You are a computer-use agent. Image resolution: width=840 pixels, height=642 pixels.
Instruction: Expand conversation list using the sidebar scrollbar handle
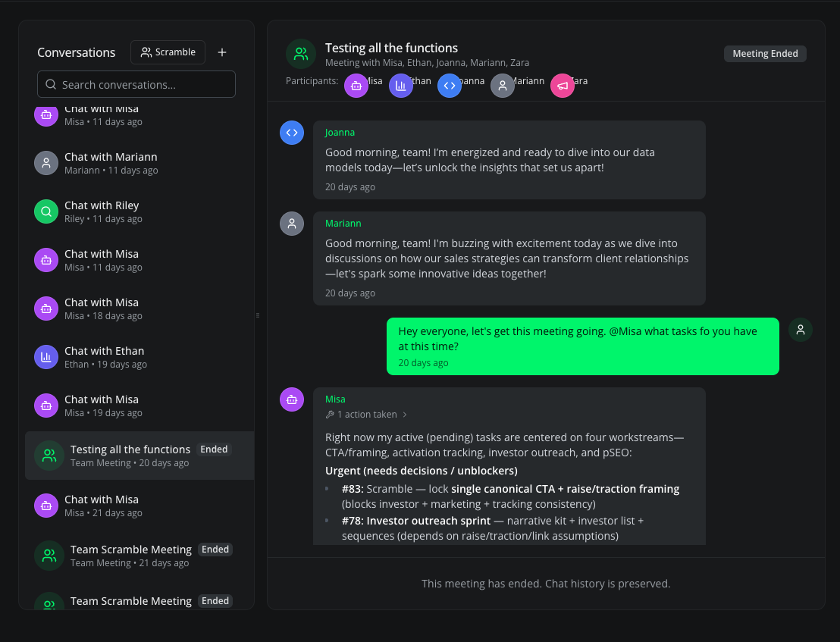click(x=258, y=314)
